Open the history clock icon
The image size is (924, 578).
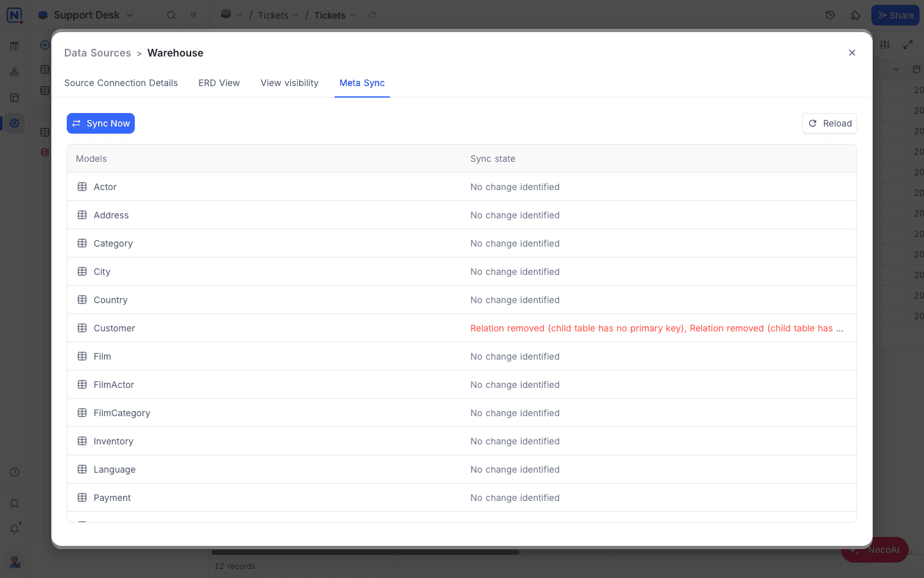830,15
